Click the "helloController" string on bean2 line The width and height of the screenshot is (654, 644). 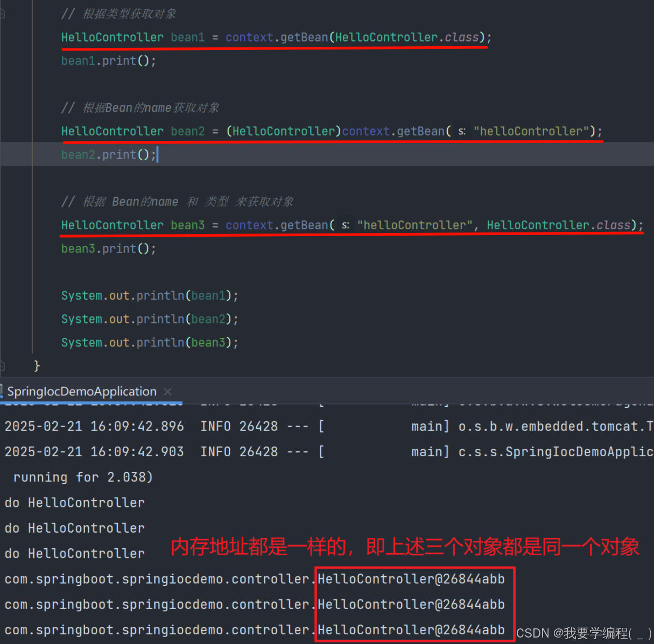[531, 131]
